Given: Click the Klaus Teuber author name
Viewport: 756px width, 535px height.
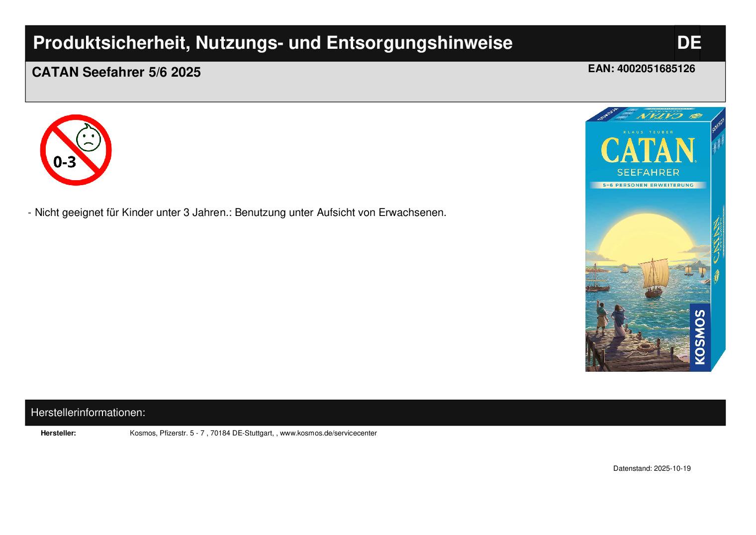Looking at the screenshot, I should pyautogui.click(x=648, y=132).
